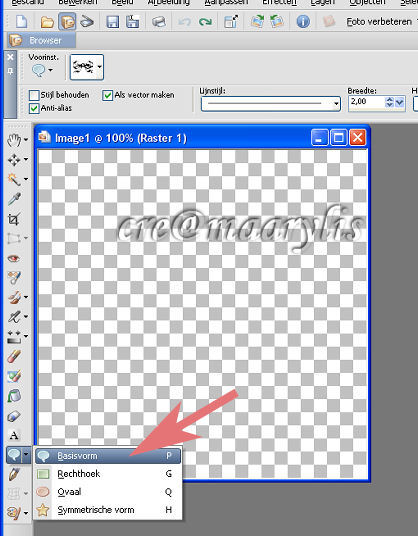Screen dimensions: 418x536
Task: Select the Crop tool
Action: (14, 219)
